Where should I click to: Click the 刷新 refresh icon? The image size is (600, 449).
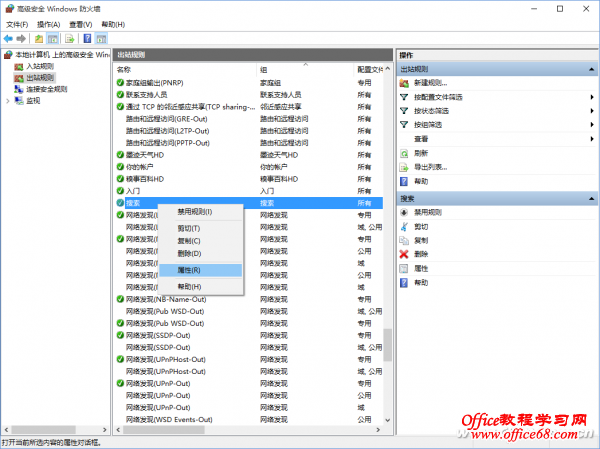(404, 153)
